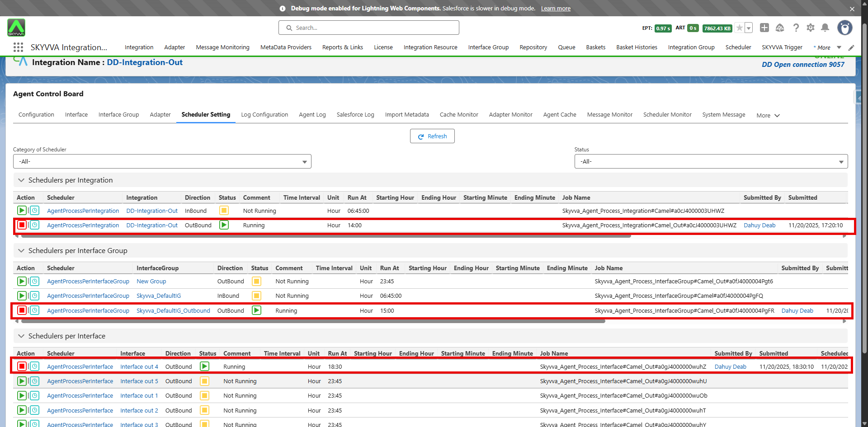Click the global Search field

click(x=369, y=28)
